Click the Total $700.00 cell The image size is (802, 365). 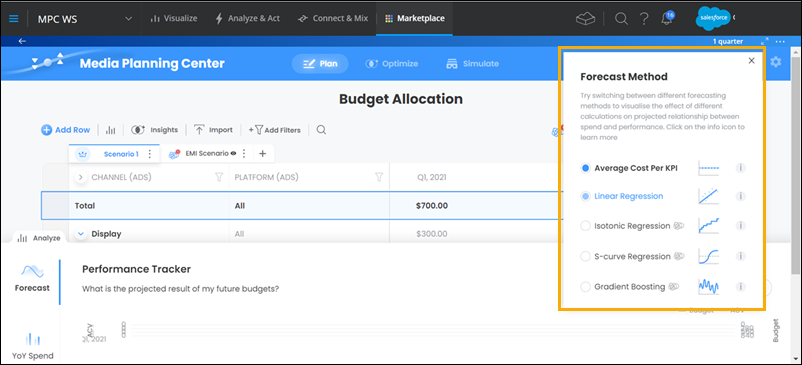(x=432, y=206)
